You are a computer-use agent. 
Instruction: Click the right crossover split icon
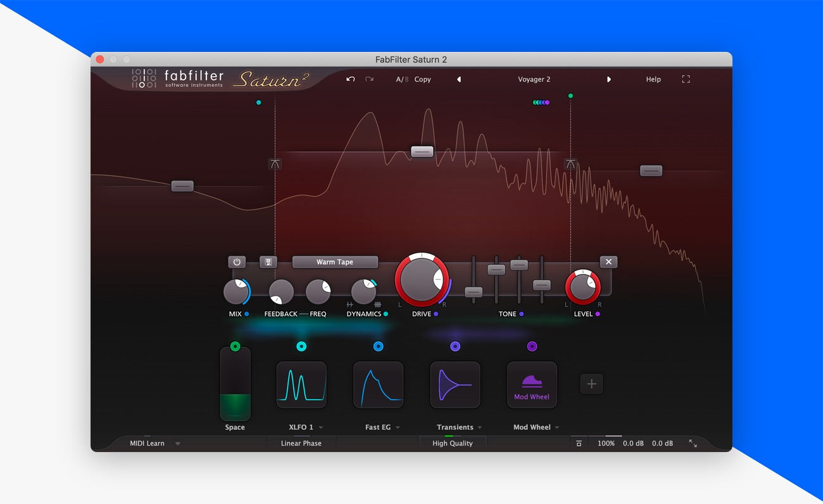[x=570, y=164]
